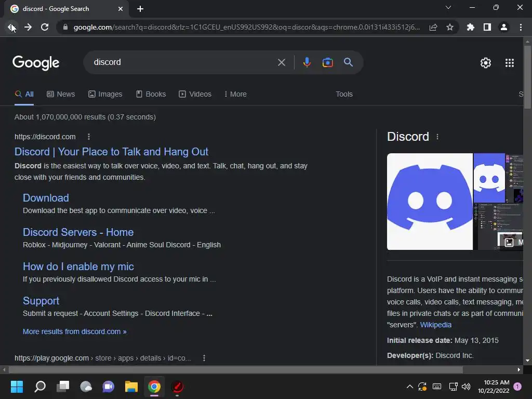Start voice search with the microphone

[307, 62]
